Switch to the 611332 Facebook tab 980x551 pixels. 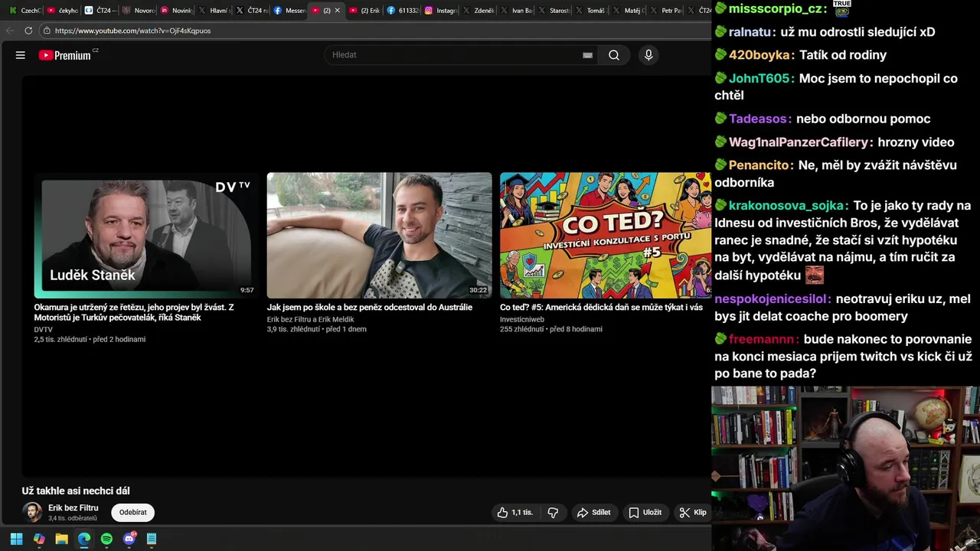pos(403,11)
